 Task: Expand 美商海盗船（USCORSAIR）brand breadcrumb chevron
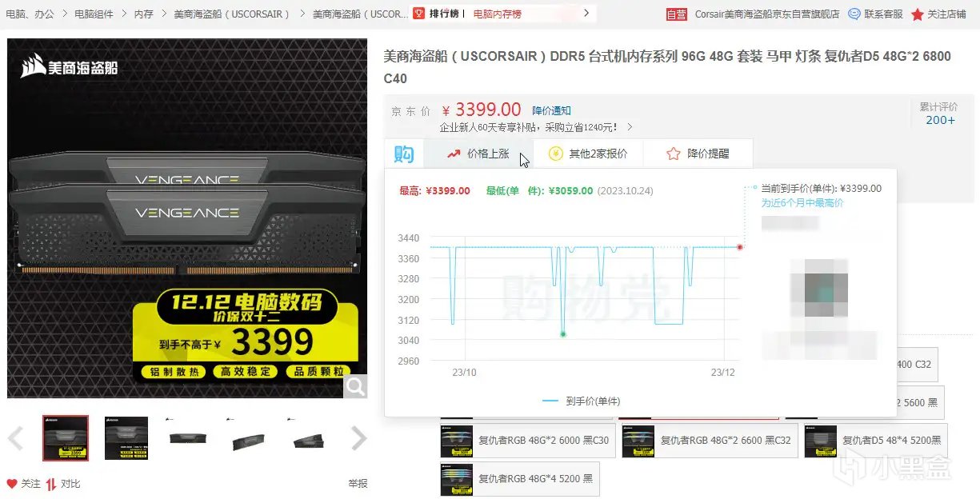pyautogui.click(x=302, y=14)
